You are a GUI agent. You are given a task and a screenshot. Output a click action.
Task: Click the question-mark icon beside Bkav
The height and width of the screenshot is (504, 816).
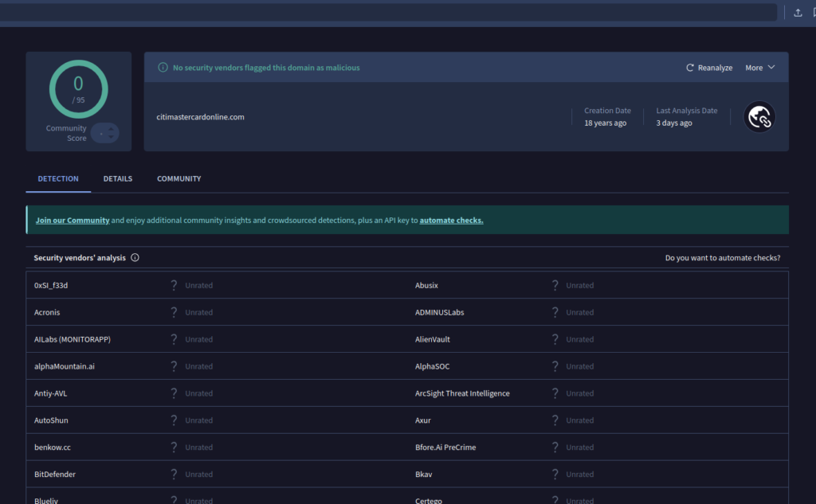(555, 474)
